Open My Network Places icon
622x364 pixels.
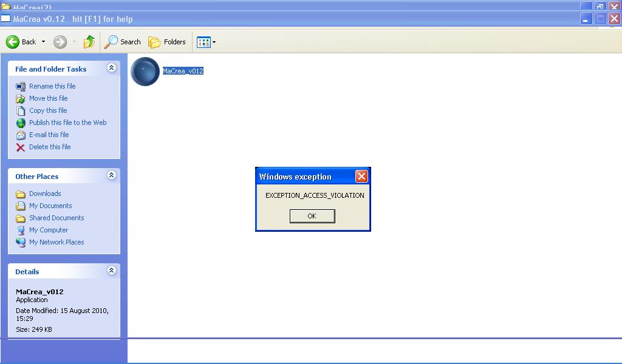(x=21, y=243)
